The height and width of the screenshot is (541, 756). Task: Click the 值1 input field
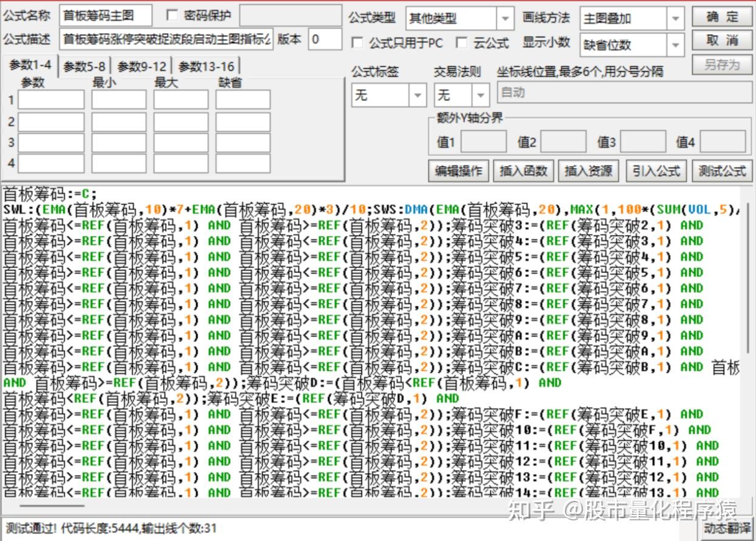pos(483,142)
